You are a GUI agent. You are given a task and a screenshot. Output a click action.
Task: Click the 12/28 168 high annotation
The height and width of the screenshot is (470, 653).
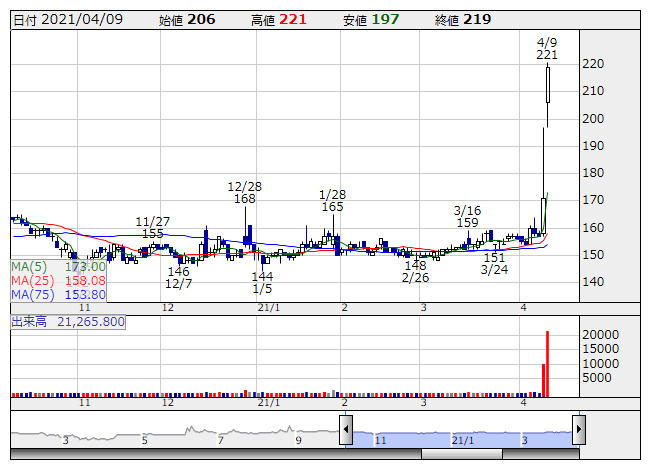pos(245,192)
